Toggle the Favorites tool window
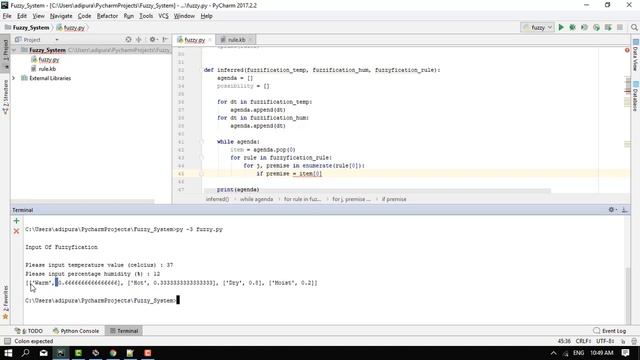Image resolution: width=640 pixels, height=360 pixels. point(5,302)
